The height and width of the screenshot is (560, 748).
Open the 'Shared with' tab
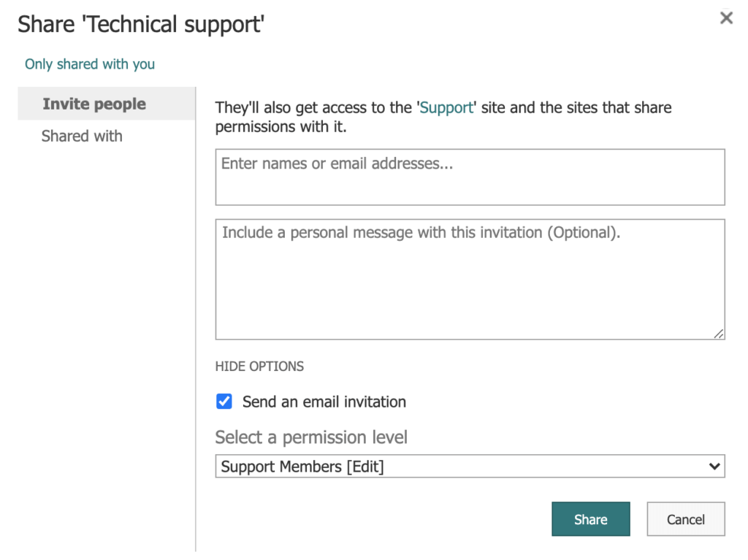[82, 136]
